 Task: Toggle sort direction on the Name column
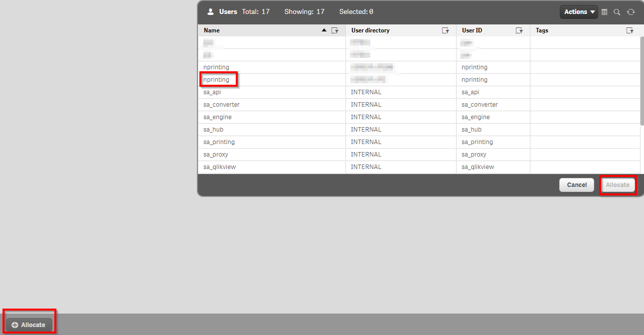tap(323, 30)
